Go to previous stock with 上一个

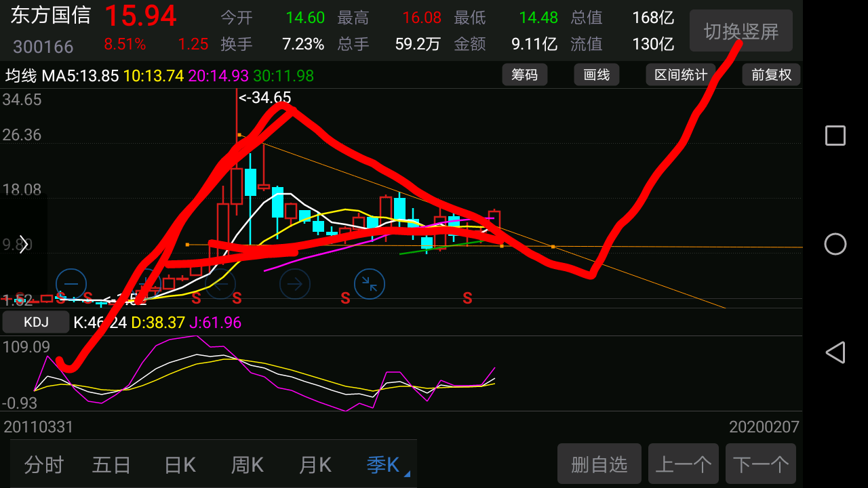(684, 464)
